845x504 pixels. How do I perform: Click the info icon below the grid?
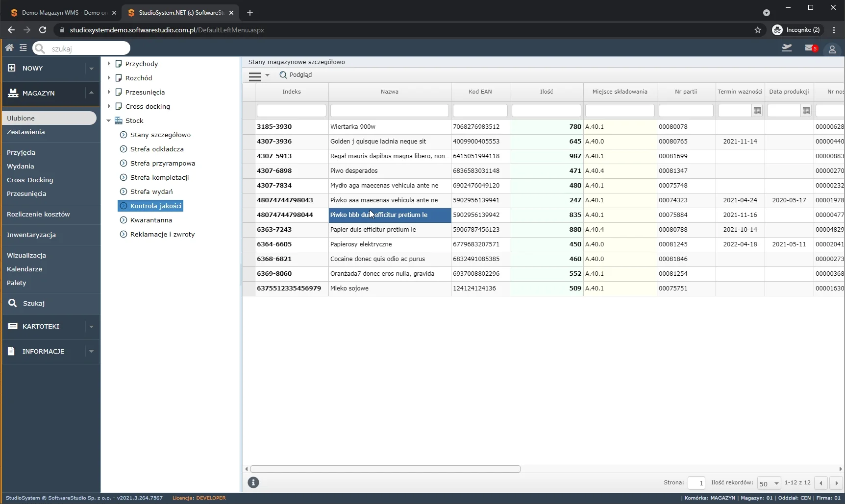pos(253,482)
